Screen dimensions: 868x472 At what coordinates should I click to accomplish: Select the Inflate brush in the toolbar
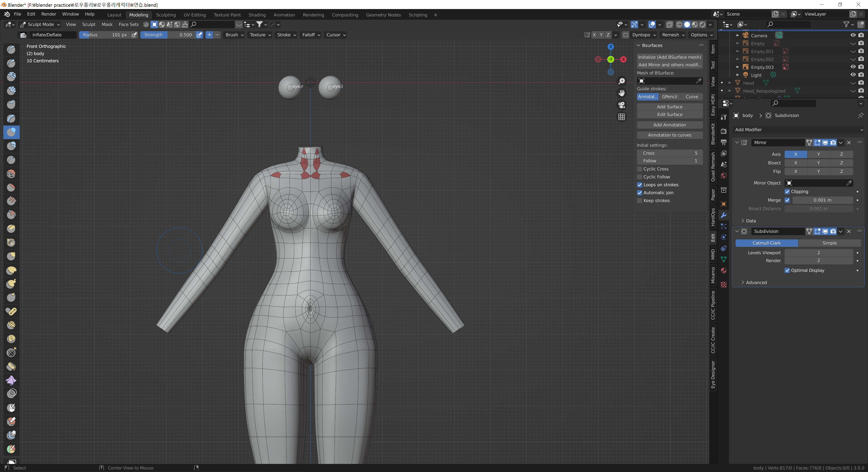(11, 132)
